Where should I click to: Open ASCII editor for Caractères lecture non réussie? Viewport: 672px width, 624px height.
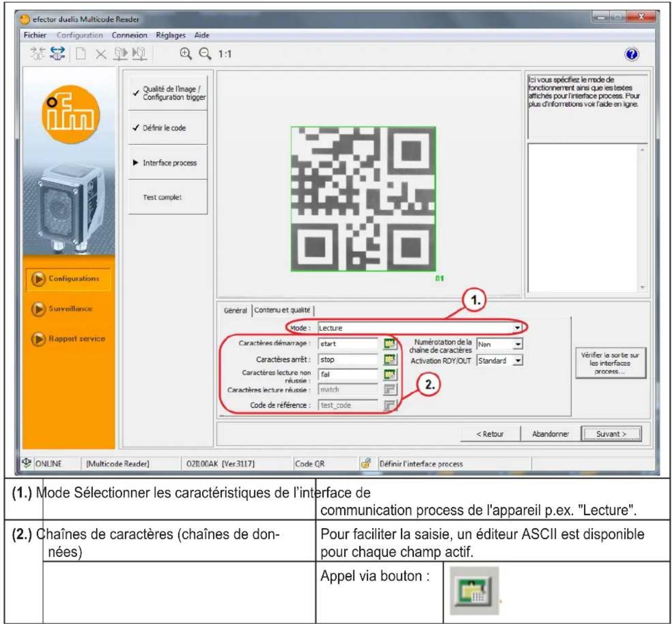click(390, 375)
